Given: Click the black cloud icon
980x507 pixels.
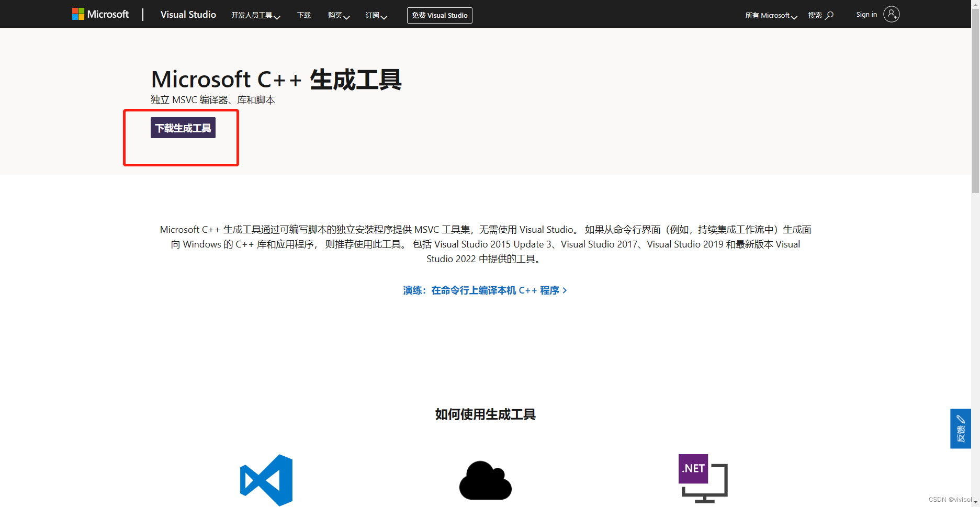Looking at the screenshot, I should pyautogui.click(x=486, y=480).
